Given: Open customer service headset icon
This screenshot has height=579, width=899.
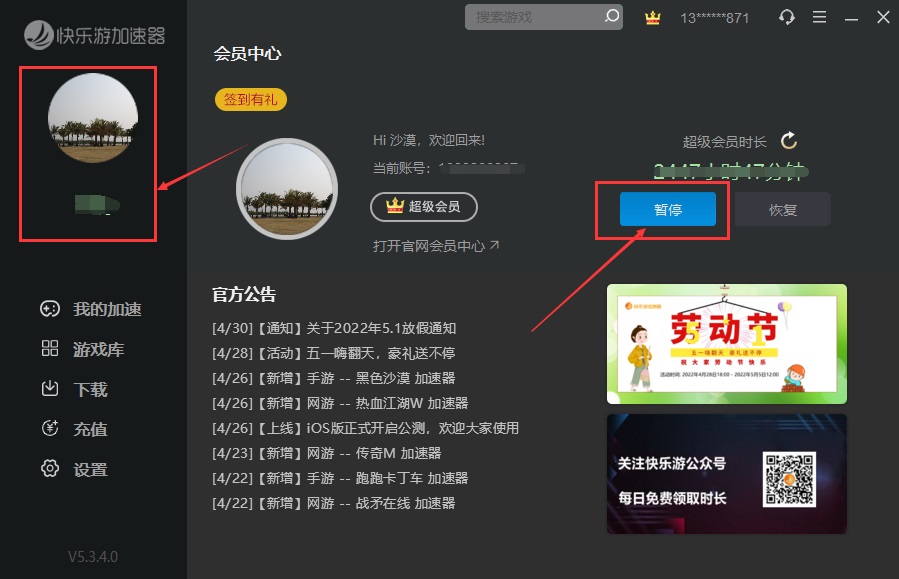Looking at the screenshot, I should pyautogui.click(x=787, y=17).
